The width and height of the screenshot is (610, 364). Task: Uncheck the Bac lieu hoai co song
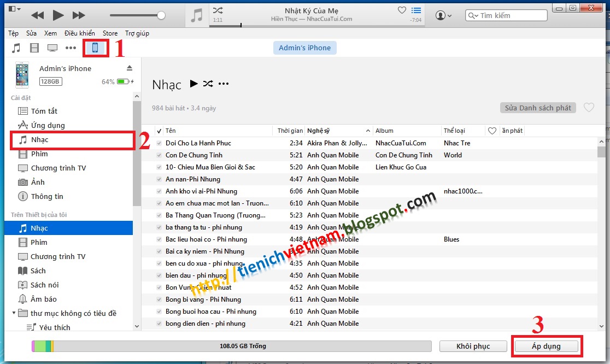point(159,239)
